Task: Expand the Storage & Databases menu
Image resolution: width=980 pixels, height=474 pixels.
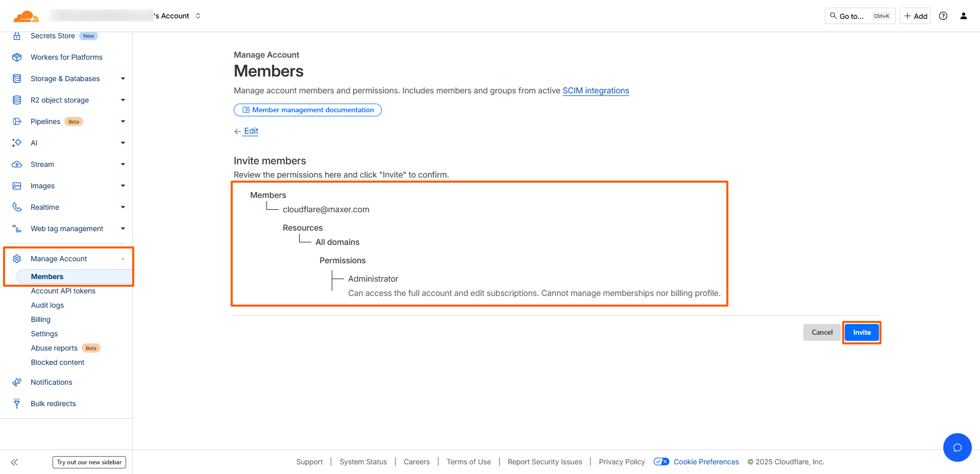Action: 122,79
